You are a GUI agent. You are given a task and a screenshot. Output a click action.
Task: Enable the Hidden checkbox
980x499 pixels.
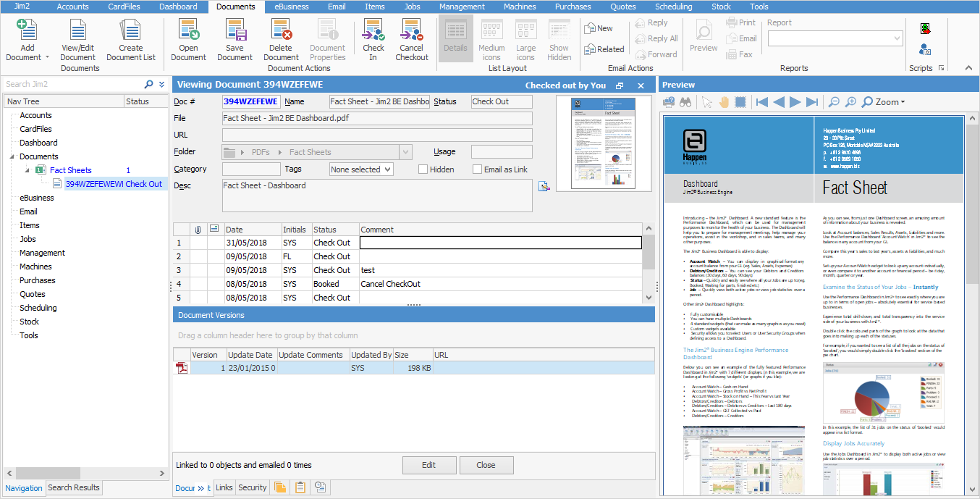[423, 169]
